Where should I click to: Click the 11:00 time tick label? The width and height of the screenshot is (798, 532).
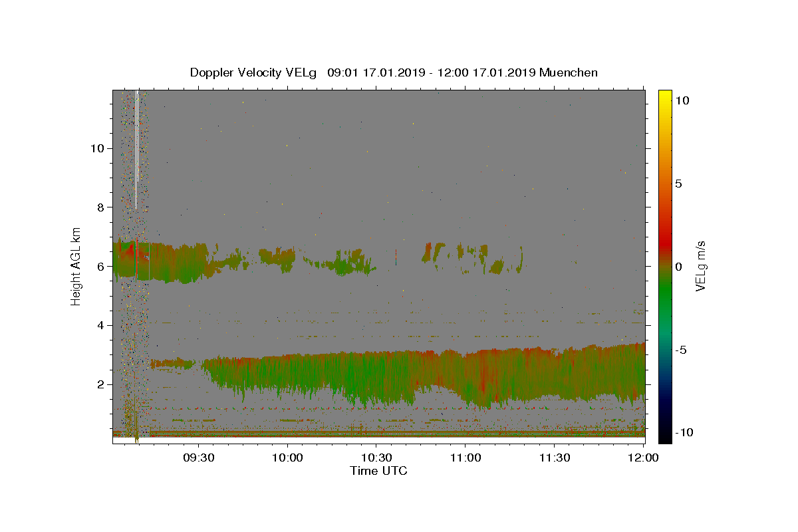click(465, 458)
